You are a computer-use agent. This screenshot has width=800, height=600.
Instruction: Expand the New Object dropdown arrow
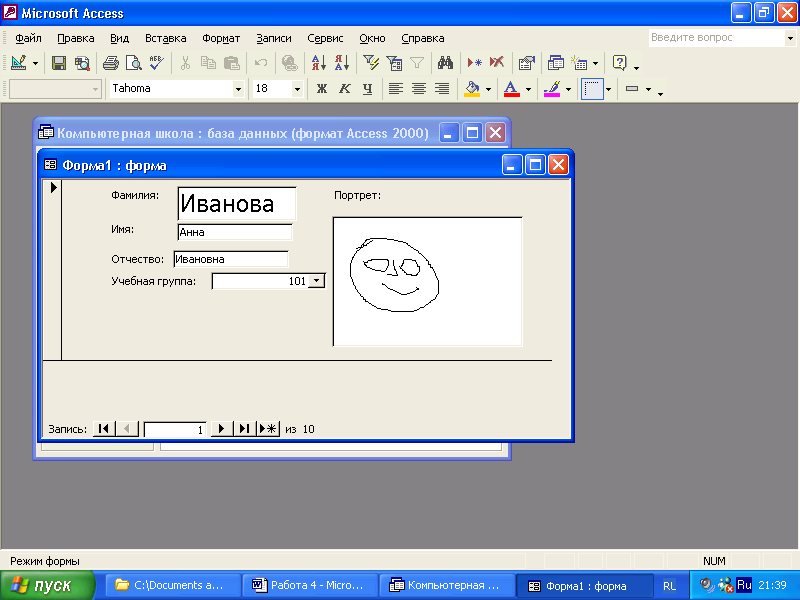tap(595, 63)
